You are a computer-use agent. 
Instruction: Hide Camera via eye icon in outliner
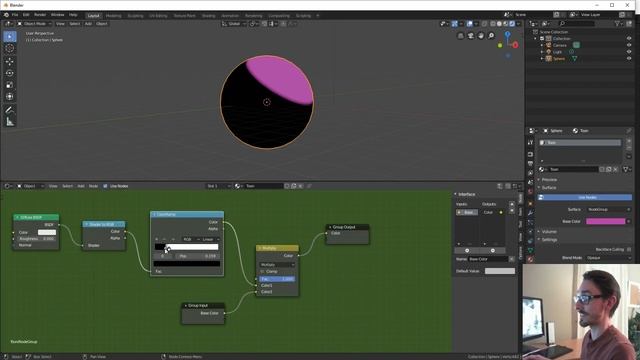pyautogui.click(x=629, y=45)
